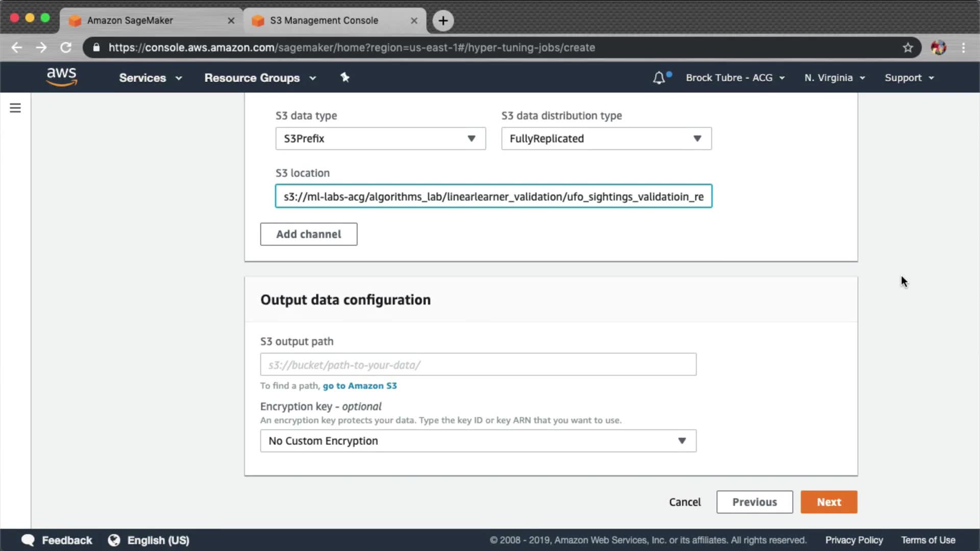Click the browser back arrow
The width and height of the screenshot is (980, 551).
pyautogui.click(x=17, y=47)
